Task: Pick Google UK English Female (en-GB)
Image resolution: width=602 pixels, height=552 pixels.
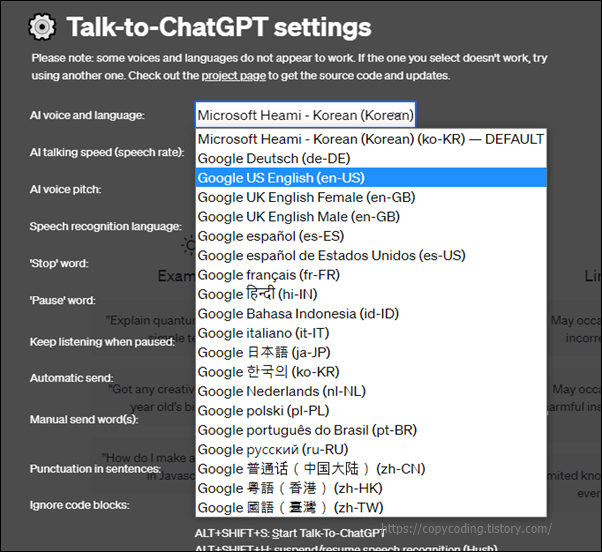Action: coord(371,197)
